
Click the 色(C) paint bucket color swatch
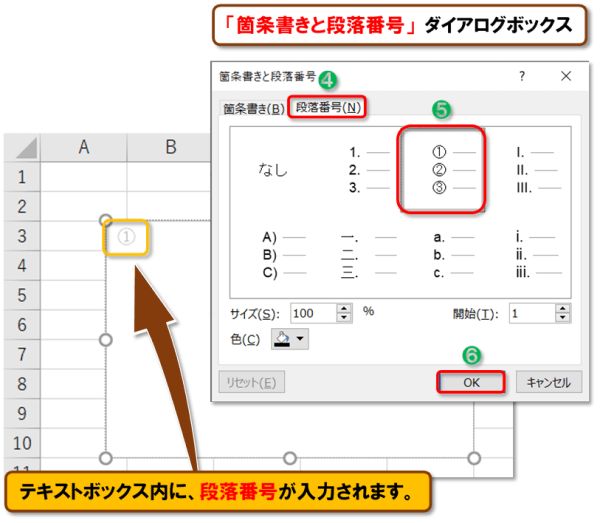click(x=282, y=339)
